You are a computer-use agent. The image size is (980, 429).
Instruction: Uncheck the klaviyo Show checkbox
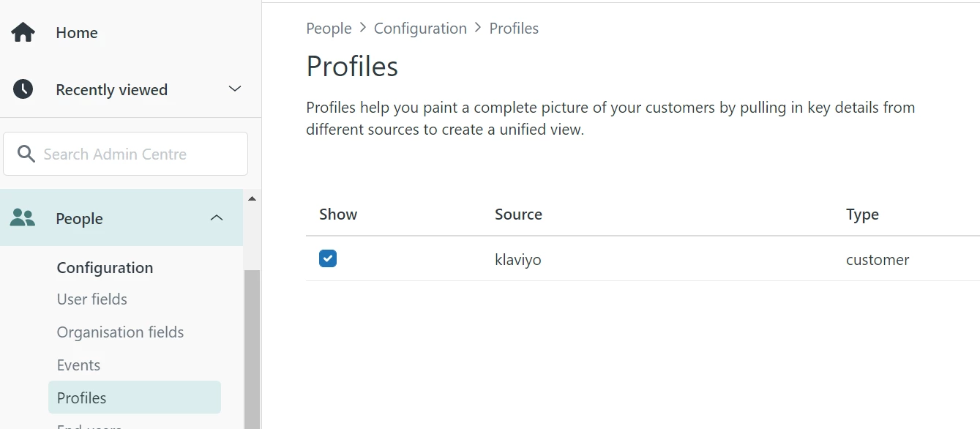coord(328,258)
